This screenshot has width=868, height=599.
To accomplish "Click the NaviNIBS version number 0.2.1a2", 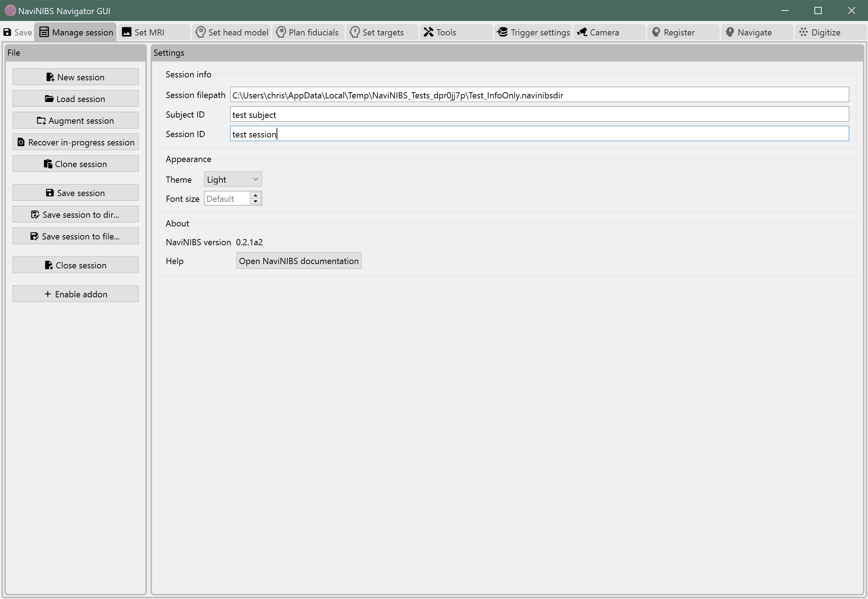I will coord(249,242).
